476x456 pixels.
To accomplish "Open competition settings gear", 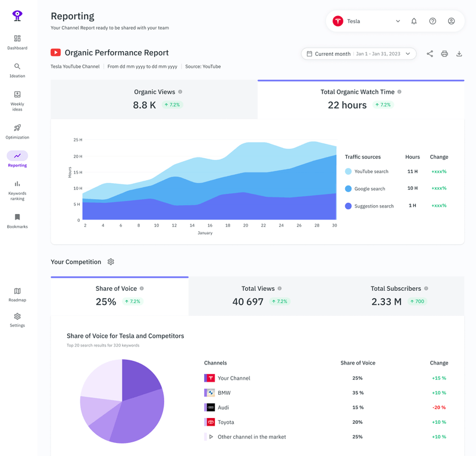I will [x=111, y=262].
